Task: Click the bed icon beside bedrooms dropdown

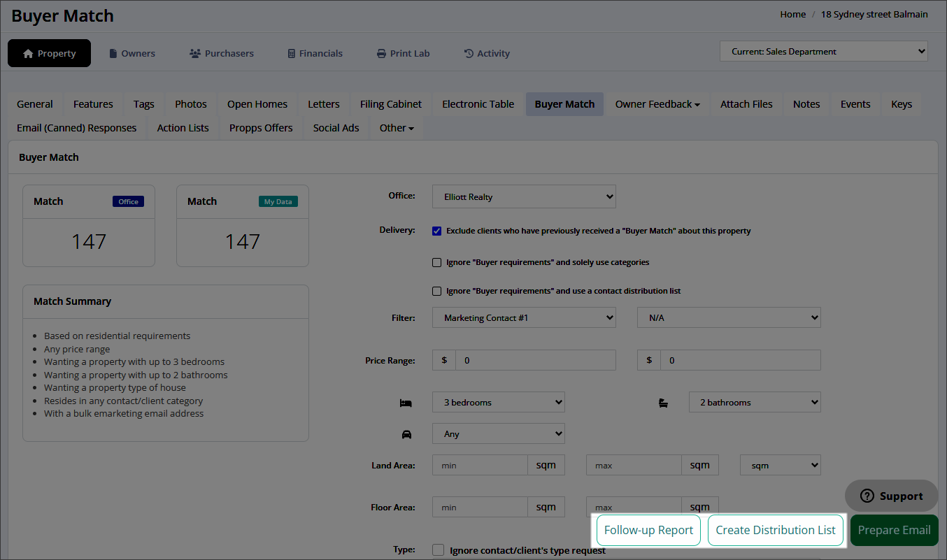Action: tap(406, 403)
